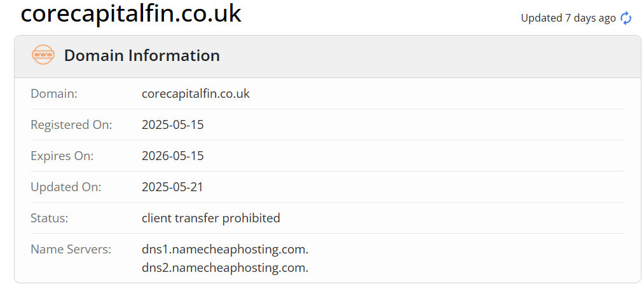The height and width of the screenshot is (289, 644).
Task: Click the orange www globe icon
Action: (x=43, y=55)
